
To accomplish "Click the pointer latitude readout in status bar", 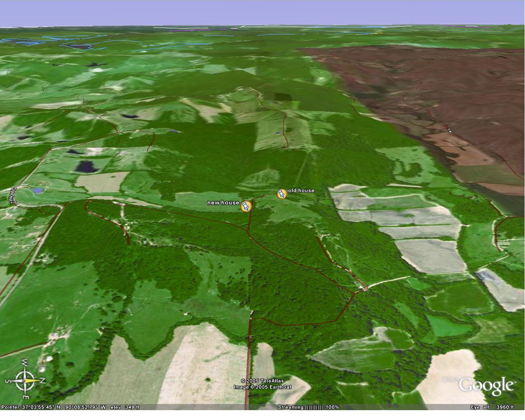I will [41, 407].
